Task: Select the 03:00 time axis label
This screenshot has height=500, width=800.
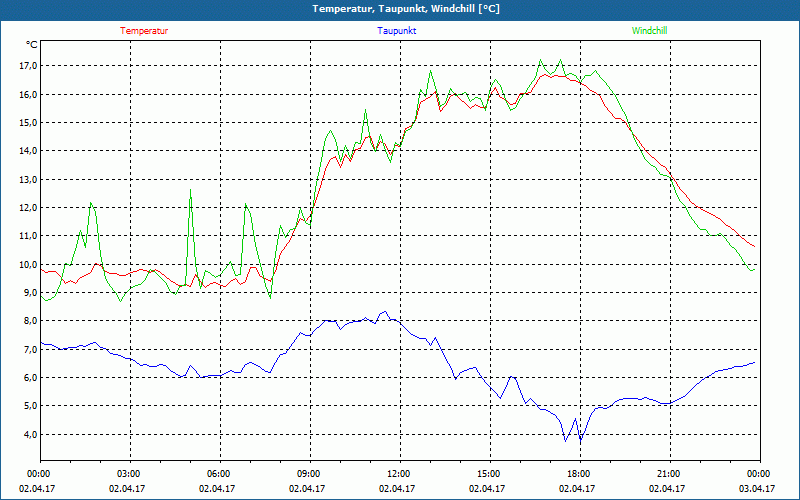Action: [x=128, y=474]
